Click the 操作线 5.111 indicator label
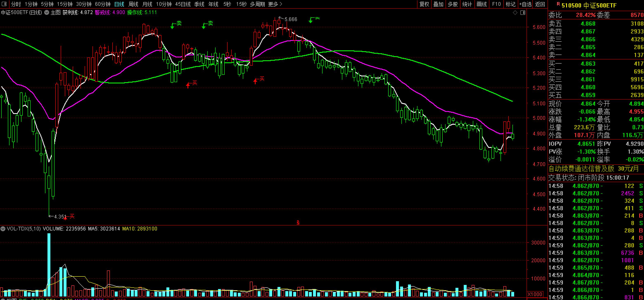The width and height of the screenshot is (644, 300). [x=142, y=13]
